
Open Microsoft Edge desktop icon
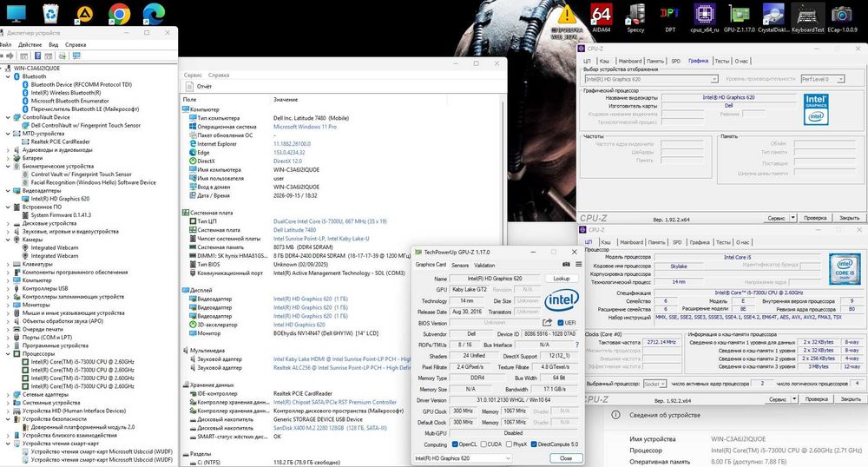(x=154, y=14)
